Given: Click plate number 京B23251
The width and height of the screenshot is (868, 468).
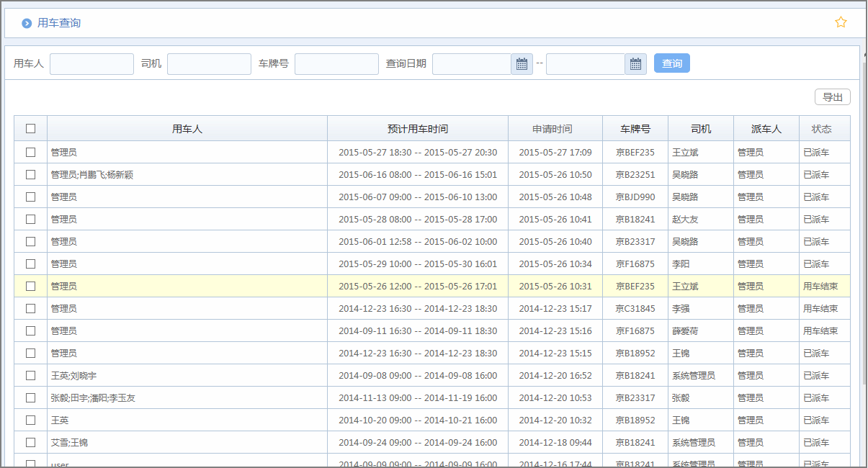Looking at the screenshot, I should [x=635, y=174].
